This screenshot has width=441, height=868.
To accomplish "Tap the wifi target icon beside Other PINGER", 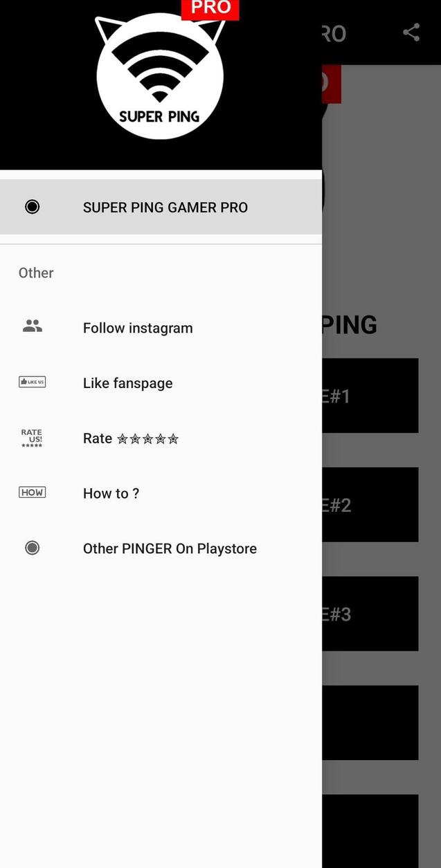I will point(32,548).
